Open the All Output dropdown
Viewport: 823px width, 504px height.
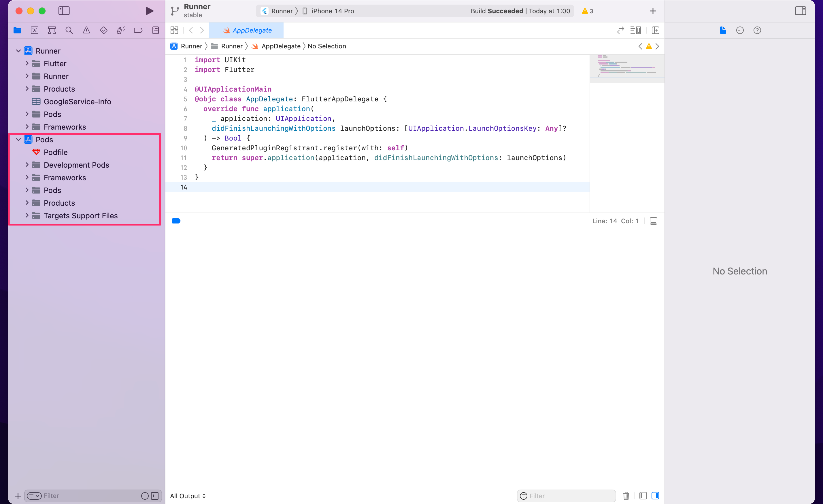(188, 496)
